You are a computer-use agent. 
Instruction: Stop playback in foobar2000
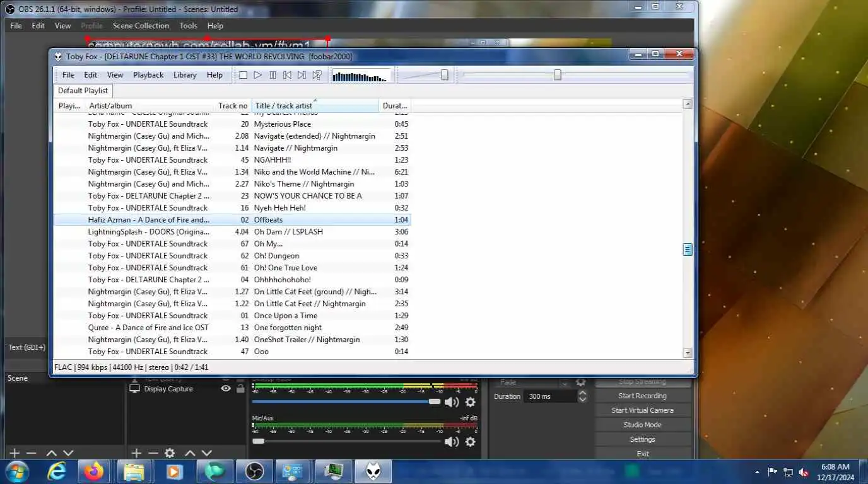click(x=243, y=75)
